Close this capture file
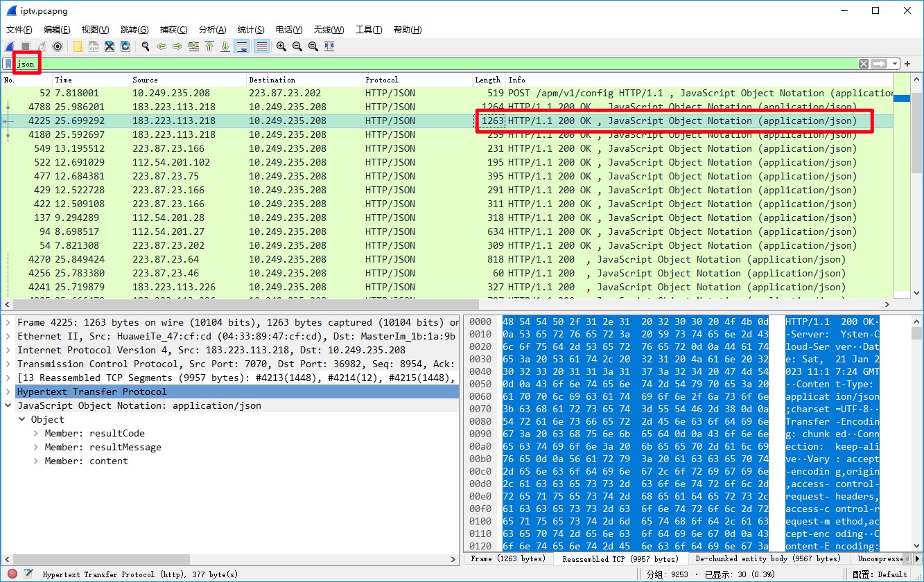924x582 pixels. click(110, 46)
